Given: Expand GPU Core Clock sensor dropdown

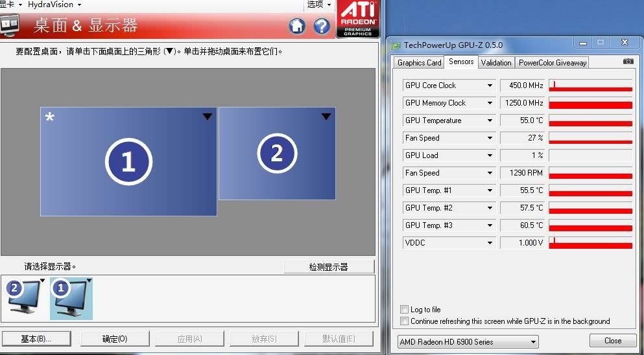Looking at the screenshot, I should [x=490, y=86].
